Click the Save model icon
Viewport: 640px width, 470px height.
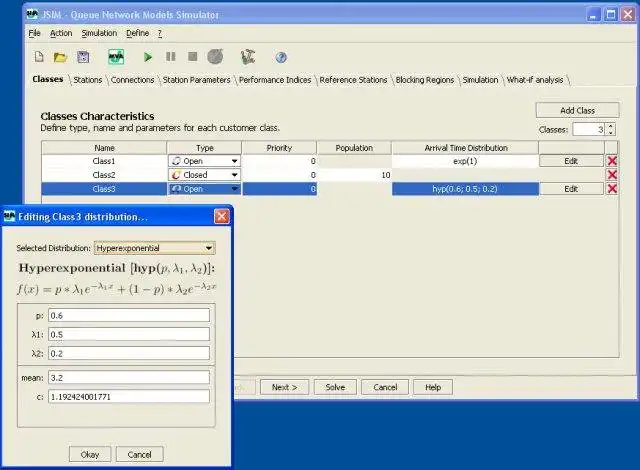83,57
